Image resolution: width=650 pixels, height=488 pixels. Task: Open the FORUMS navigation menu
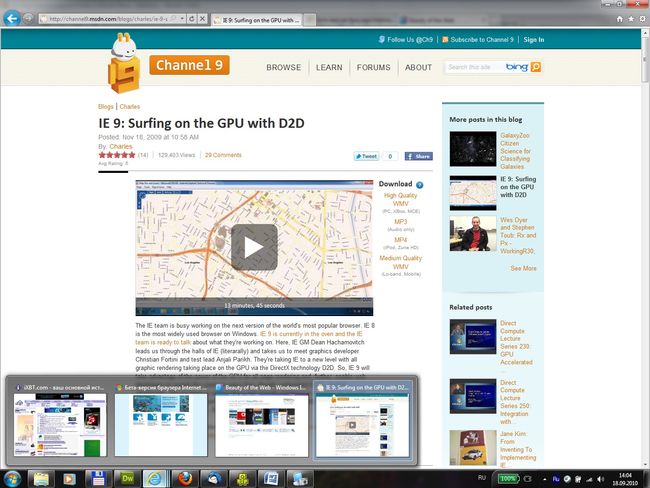point(374,67)
